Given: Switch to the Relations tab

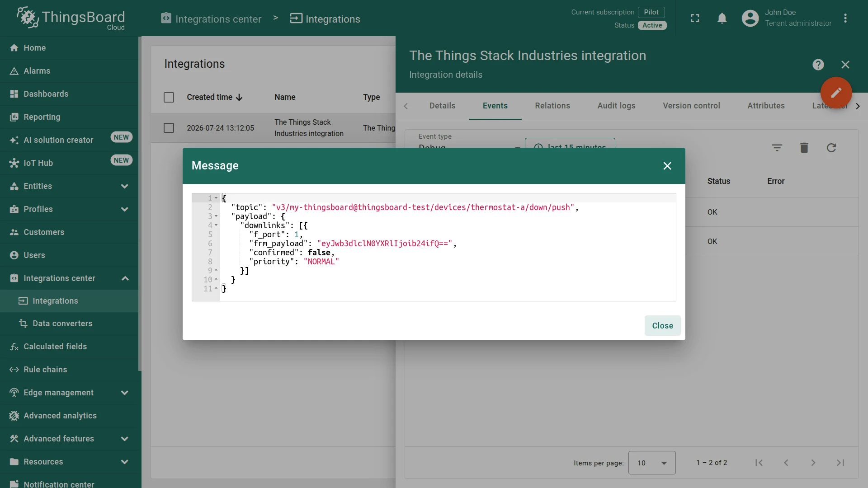Looking at the screenshot, I should tap(552, 106).
